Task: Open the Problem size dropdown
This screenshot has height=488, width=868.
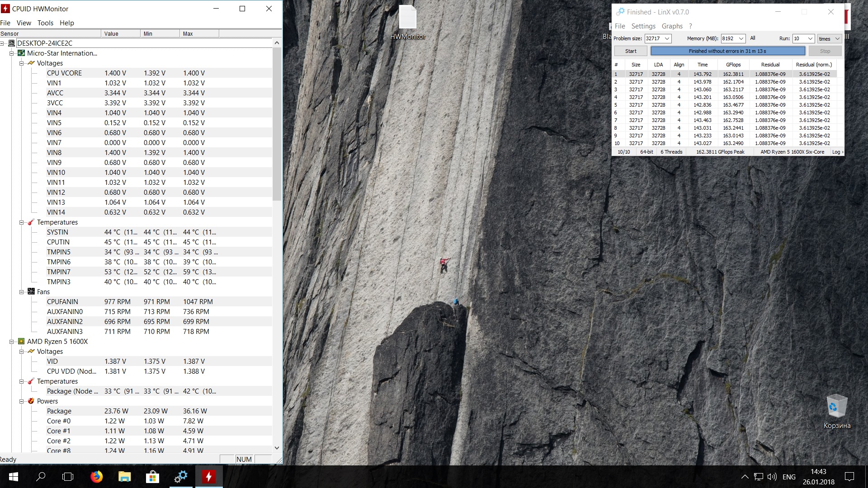Action: tap(667, 38)
